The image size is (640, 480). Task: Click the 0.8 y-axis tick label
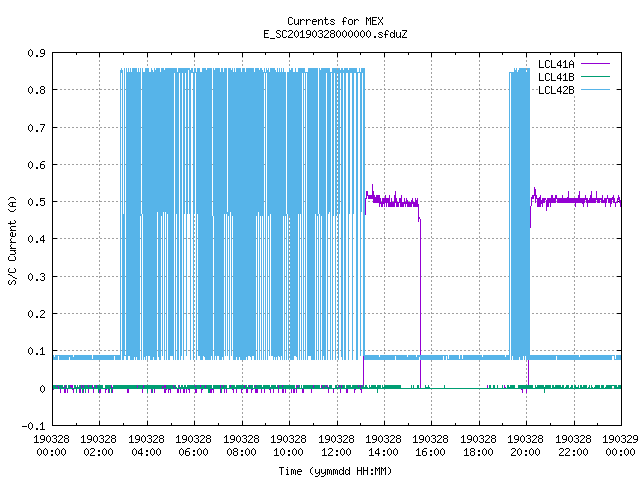click(36, 90)
